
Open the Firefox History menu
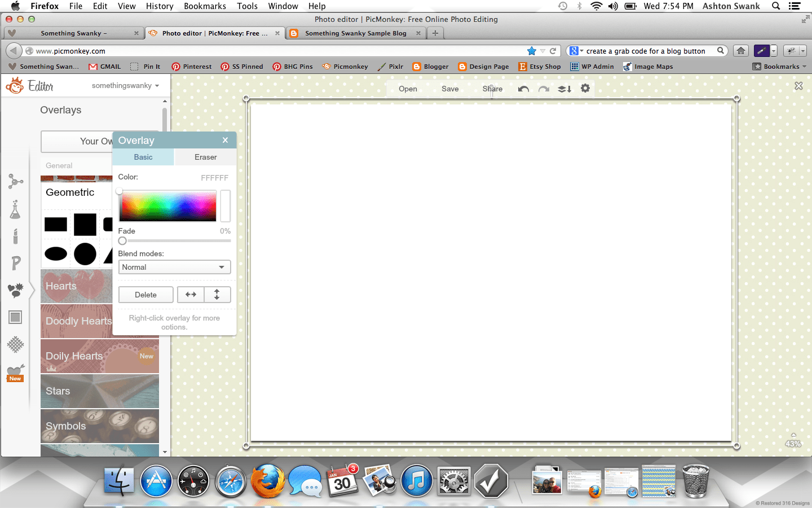[160, 6]
